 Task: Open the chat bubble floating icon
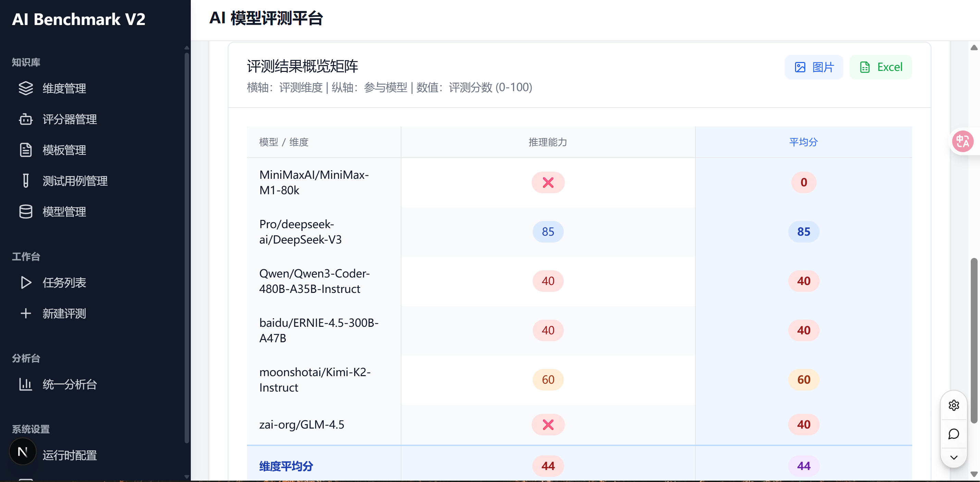[954, 434]
